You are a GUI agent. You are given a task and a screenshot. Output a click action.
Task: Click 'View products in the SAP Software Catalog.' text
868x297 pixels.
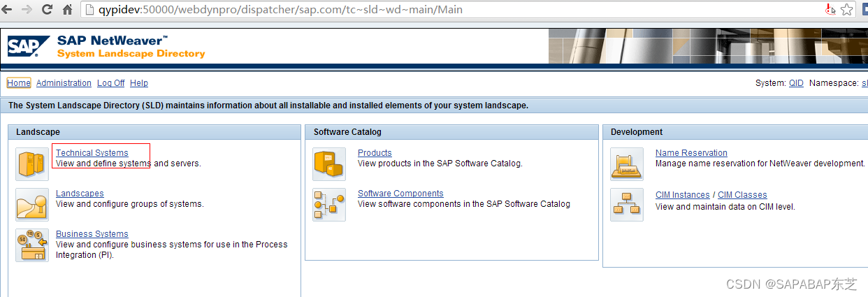(440, 164)
